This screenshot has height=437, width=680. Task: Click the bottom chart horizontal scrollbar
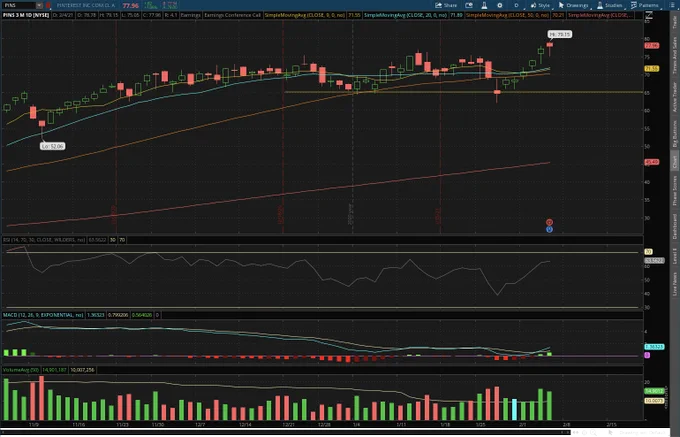point(284,432)
